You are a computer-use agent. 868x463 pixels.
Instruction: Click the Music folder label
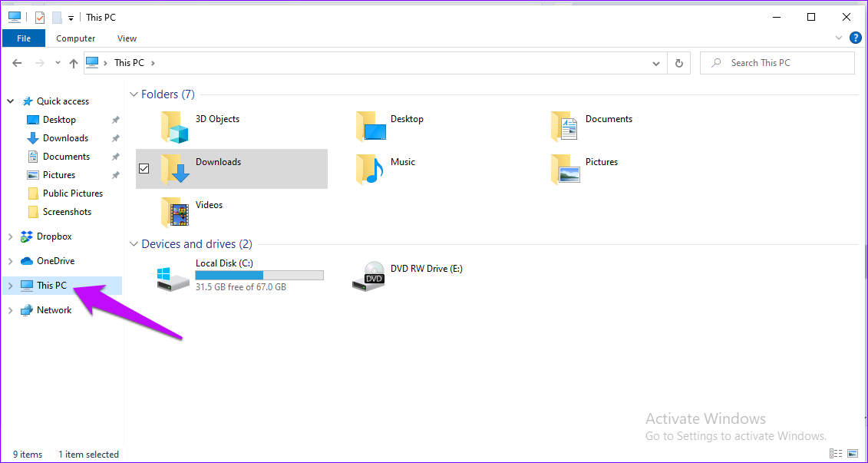tap(402, 162)
